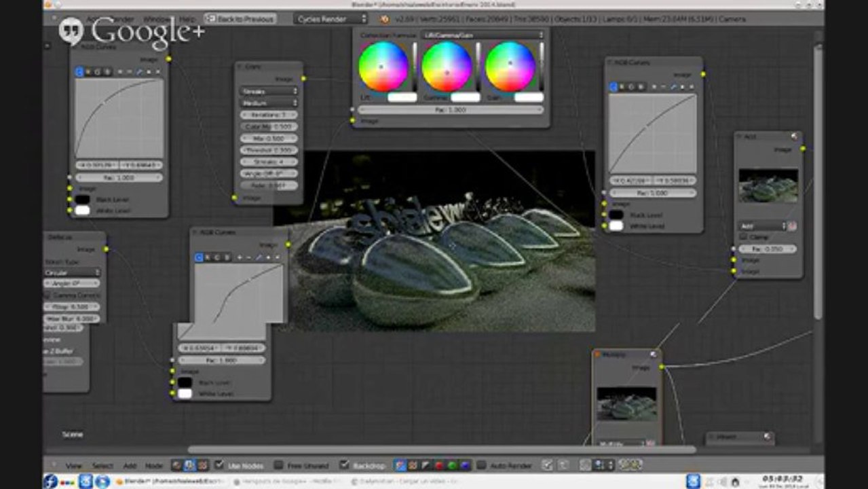Screen dimensions: 868x489
Task: Click the node editor horizontal scrollbar
Action: 441,449
